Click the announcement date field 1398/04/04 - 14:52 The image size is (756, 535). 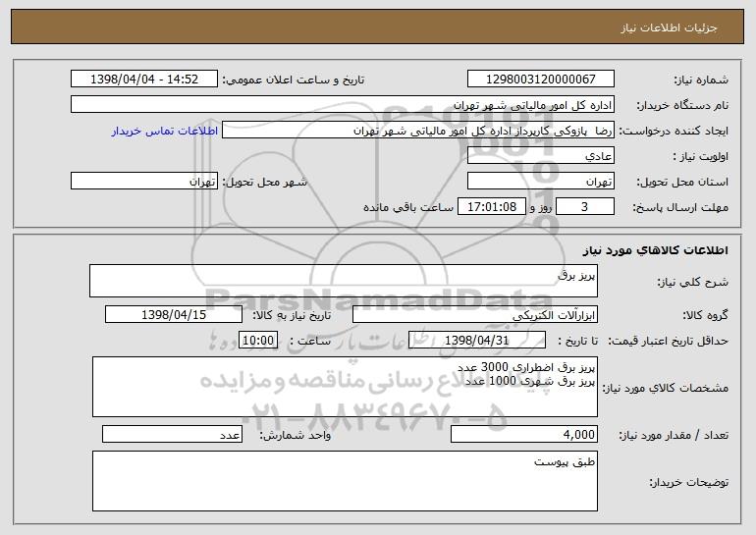(x=144, y=80)
